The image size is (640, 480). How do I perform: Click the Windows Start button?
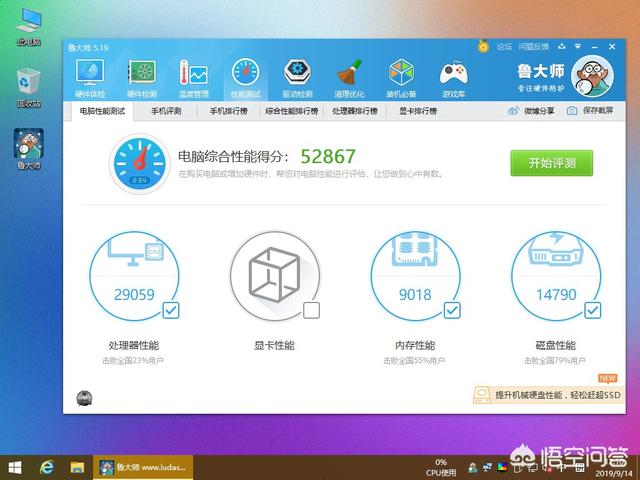coord(15,468)
